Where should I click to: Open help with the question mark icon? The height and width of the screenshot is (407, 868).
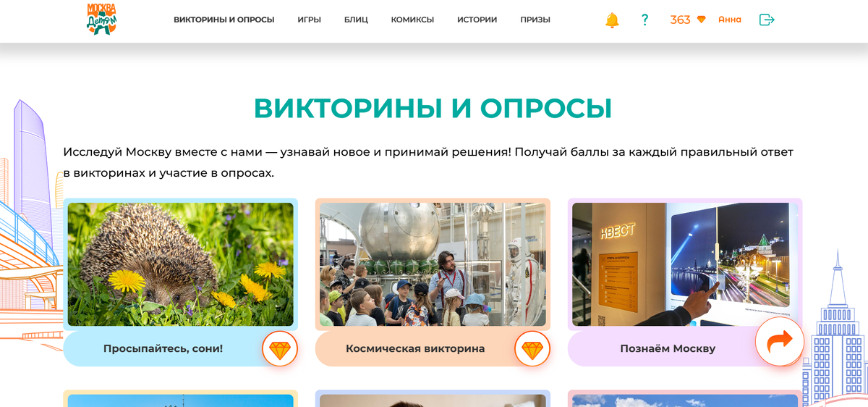point(644,20)
